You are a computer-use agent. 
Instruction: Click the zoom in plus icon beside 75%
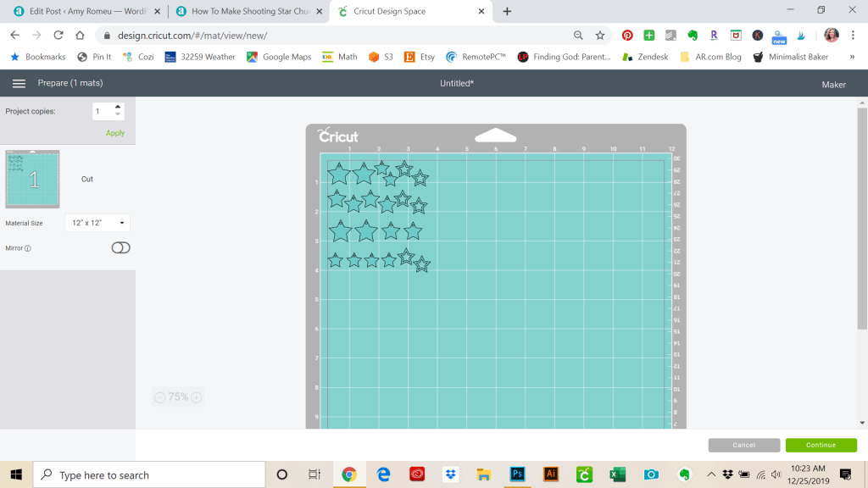[196, 397]
